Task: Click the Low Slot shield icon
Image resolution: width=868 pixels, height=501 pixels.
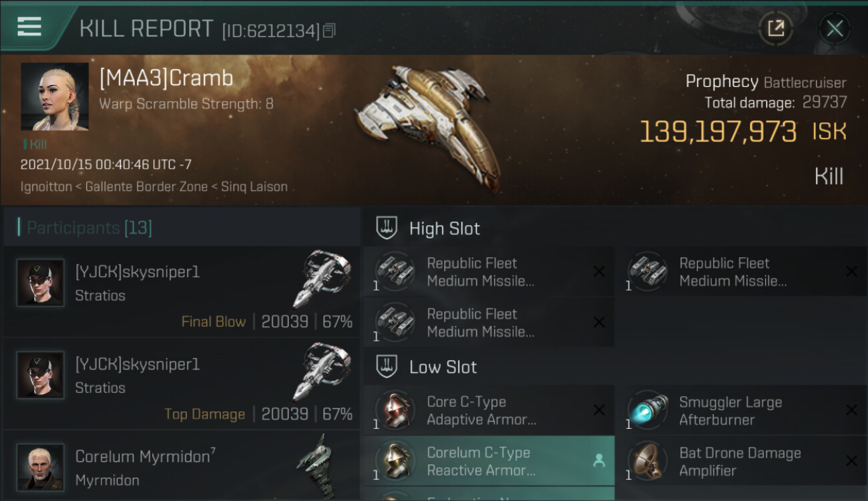Action: pos(387,367)
